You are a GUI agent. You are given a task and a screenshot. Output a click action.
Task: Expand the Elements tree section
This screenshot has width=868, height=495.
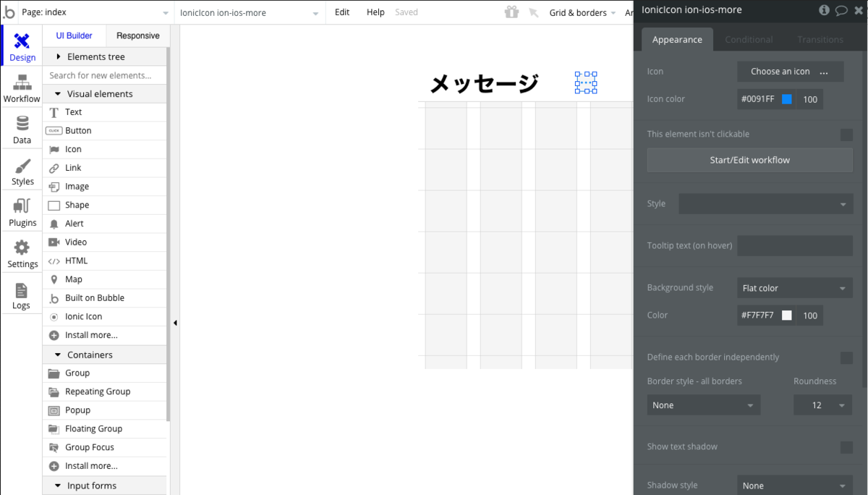pyautogui.click(x=105, y=56)
